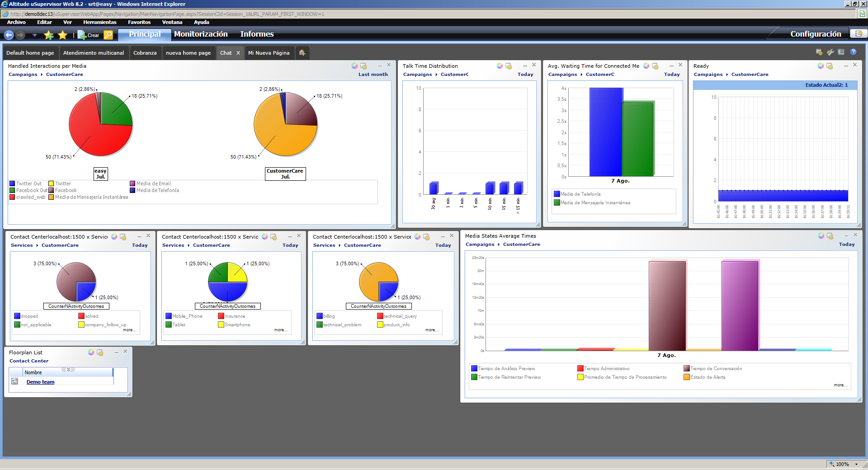Show more legend in dropped services widget

pos(129,330)
